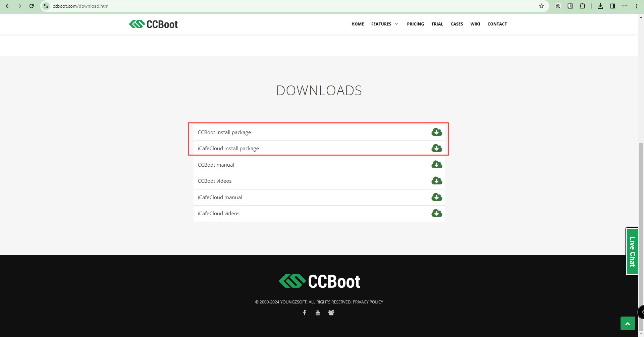Click the CCBoot manual download cloud icon
This screenshot has width=644, height=337.
[x=437, y=165]
